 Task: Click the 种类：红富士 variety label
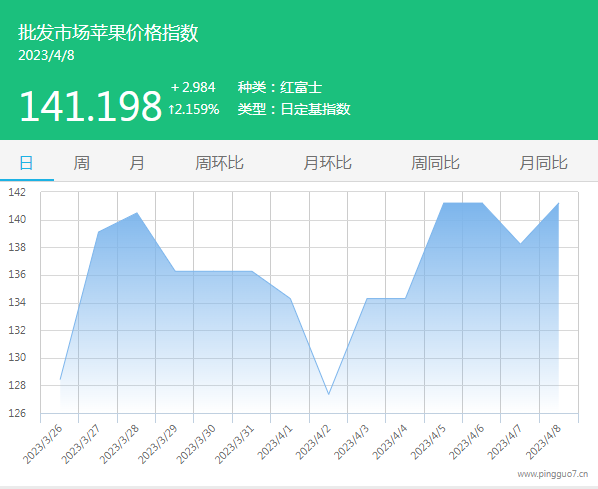(x=280, y=87)
